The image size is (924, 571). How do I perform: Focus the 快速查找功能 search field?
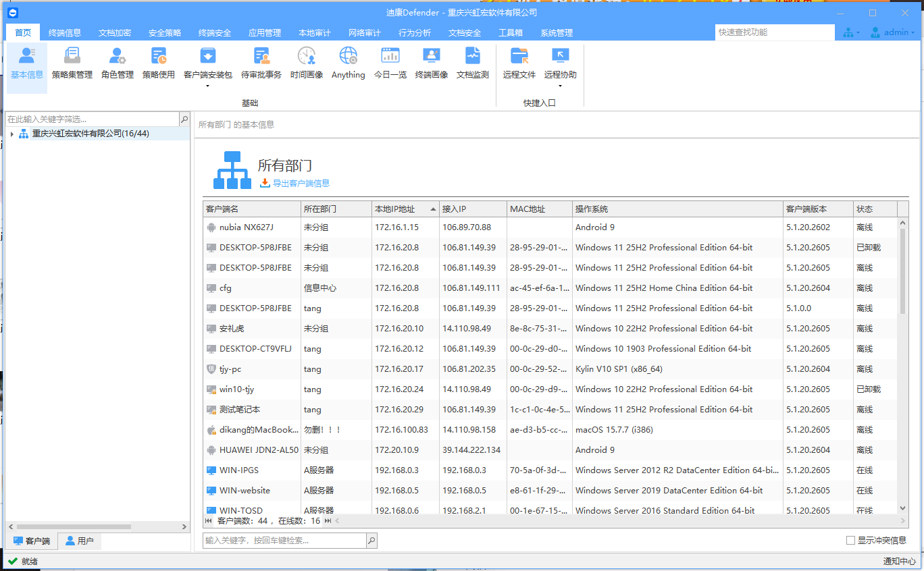click(775, 32)
